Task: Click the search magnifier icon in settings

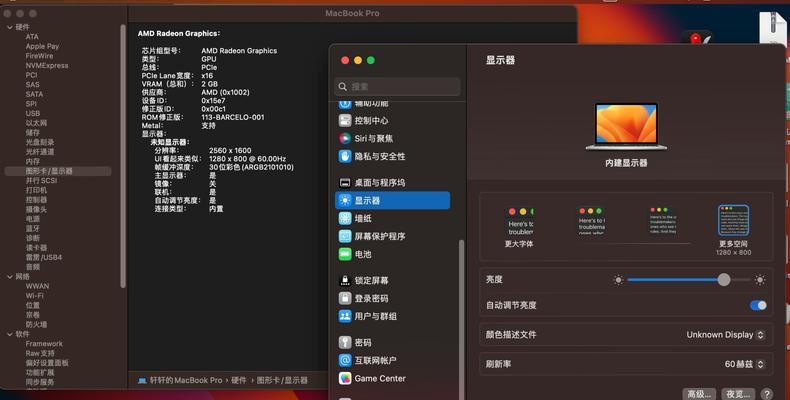Action: pyautogui.click(x=343, y=87)
